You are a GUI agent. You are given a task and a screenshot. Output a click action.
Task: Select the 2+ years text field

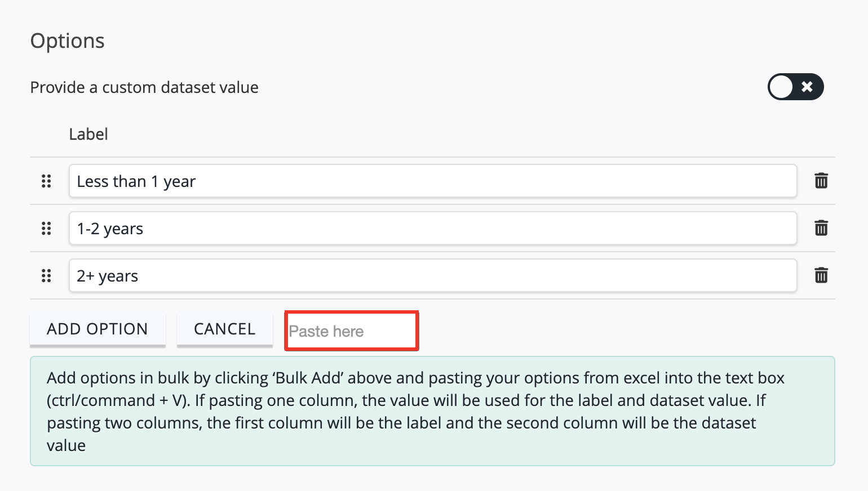pyautogui.click(x=433, y=275)
